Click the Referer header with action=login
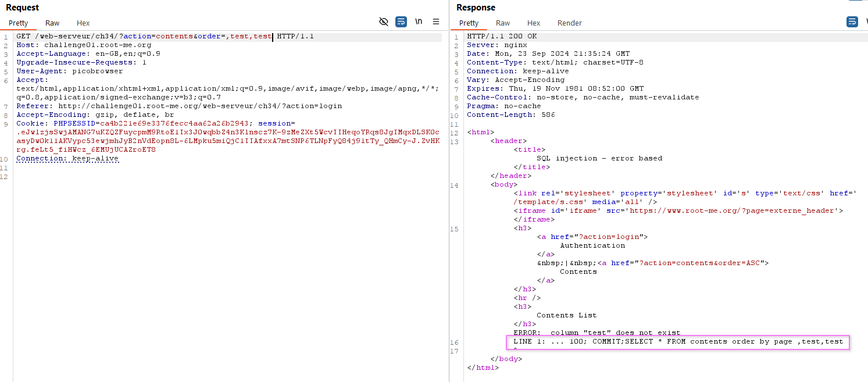The width and height of the screenshot is (868, 382). click(179, 106)
